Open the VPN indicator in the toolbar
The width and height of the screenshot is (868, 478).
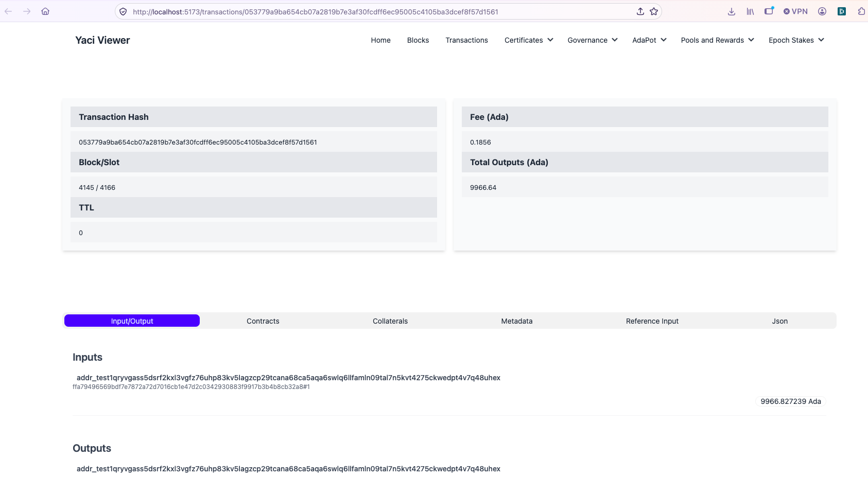pos(795,11)
